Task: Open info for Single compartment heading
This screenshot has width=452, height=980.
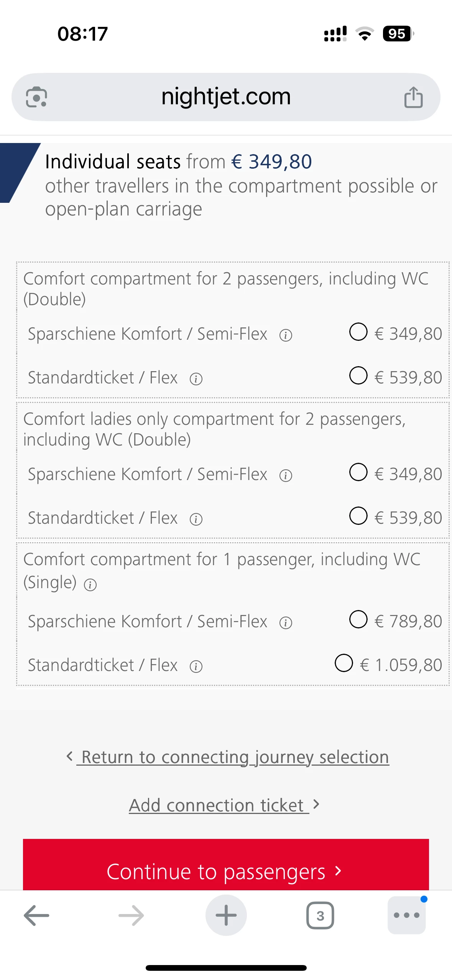Action: [x=90, y=585]
